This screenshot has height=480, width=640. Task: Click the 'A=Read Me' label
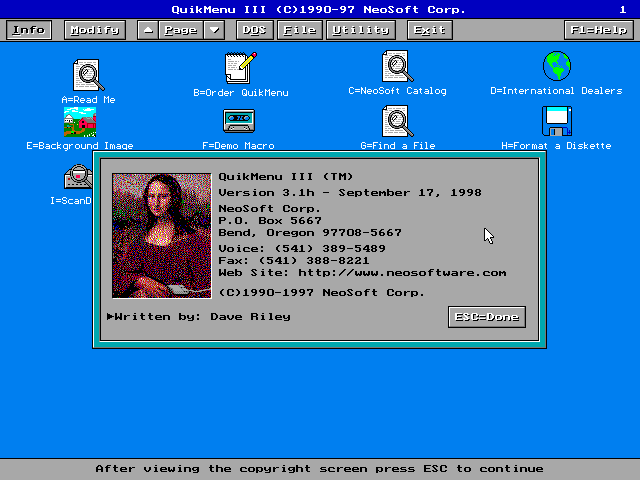[x=89, y=100]
